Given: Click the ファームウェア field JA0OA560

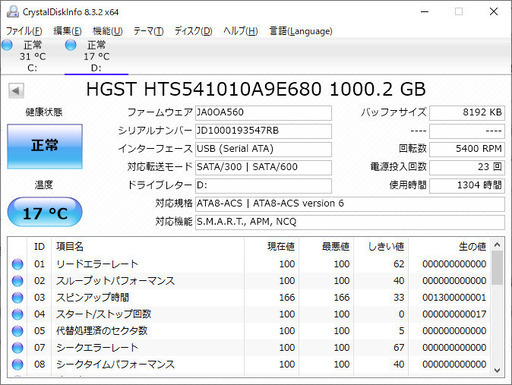Looking at the screenshot, I should coord(263,113).
